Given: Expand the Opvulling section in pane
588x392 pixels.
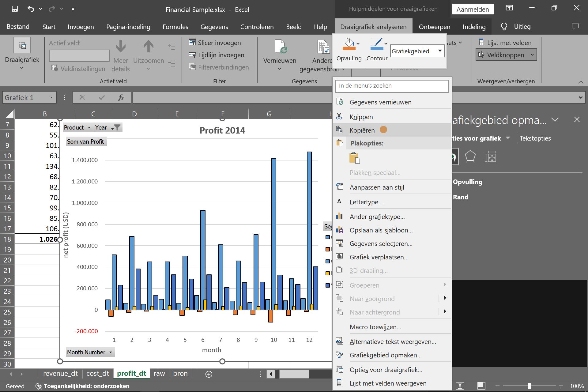Looking at the screenshot, I should [468, 182].
